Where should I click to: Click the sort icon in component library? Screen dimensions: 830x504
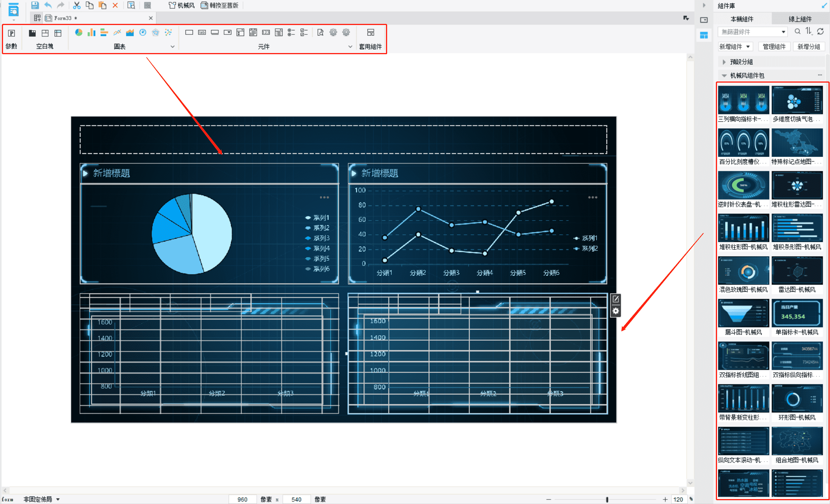click(x=809, y=31)
